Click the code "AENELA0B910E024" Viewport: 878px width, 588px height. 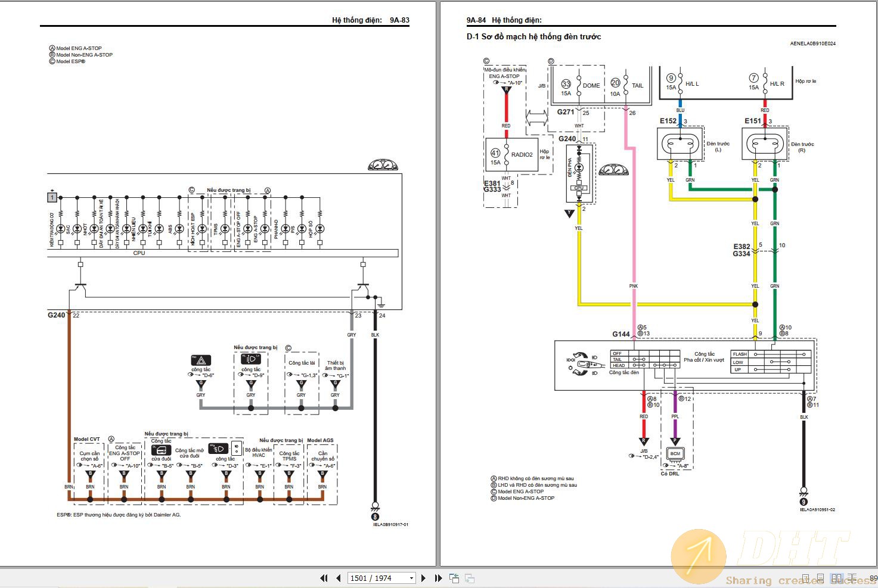coord(812,43)
